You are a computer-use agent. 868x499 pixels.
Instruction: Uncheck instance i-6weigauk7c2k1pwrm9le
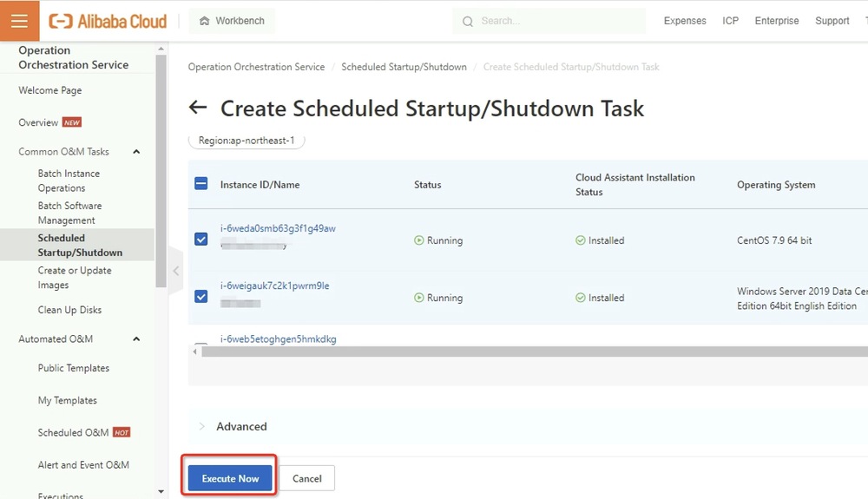(201, 297)
